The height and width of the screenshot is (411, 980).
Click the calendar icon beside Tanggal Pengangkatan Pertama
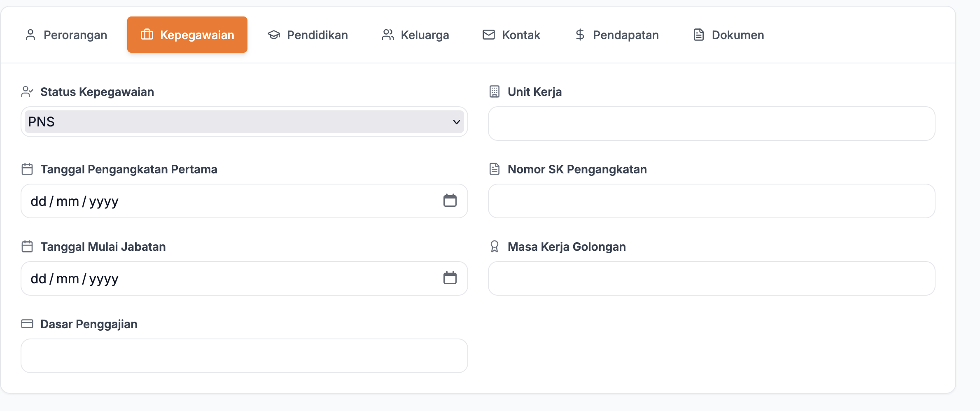click(x=27, y=169)
